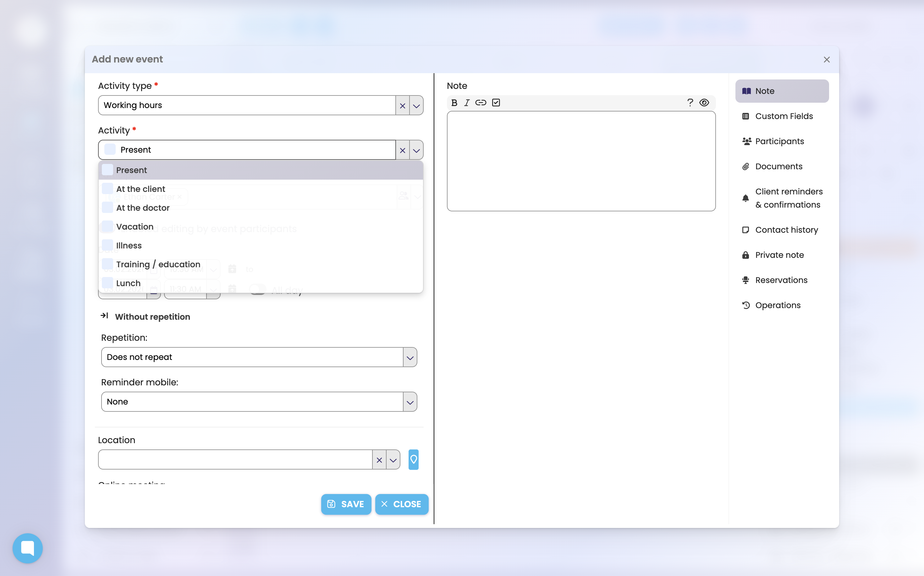Open note editor help question mark
924x576 pixels.
click(690, 102)
